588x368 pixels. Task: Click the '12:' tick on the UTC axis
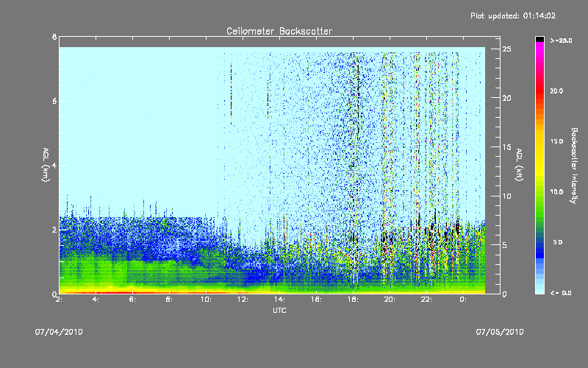pyautogui.click(x=243, y=300)
